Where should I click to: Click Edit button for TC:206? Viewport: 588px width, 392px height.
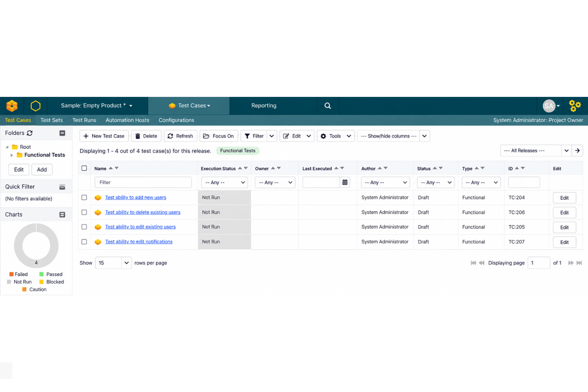click(x=565, y=212)
